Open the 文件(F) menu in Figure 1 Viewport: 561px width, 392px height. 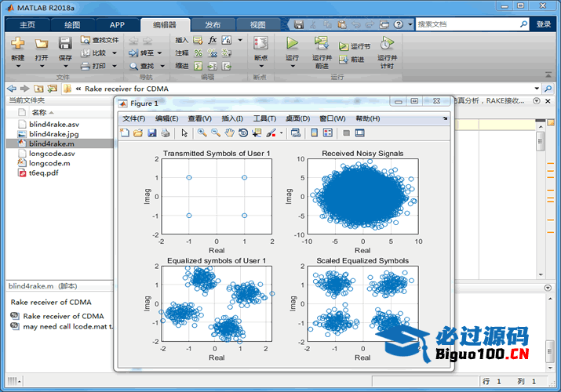134,118
